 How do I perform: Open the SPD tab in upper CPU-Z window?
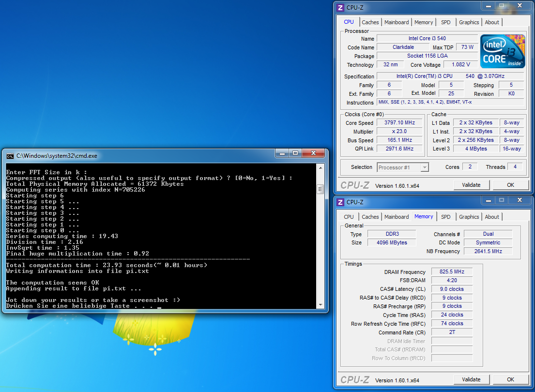point(445,22)
